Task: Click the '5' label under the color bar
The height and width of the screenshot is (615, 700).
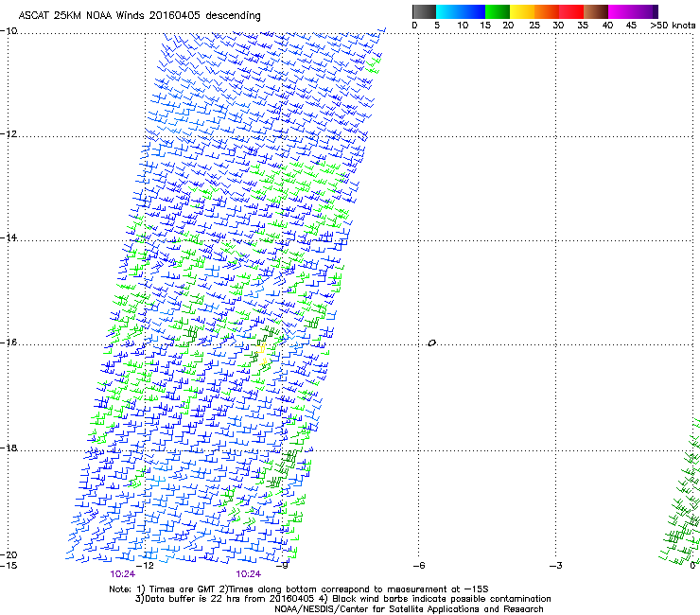Action: tap(437, 26)
